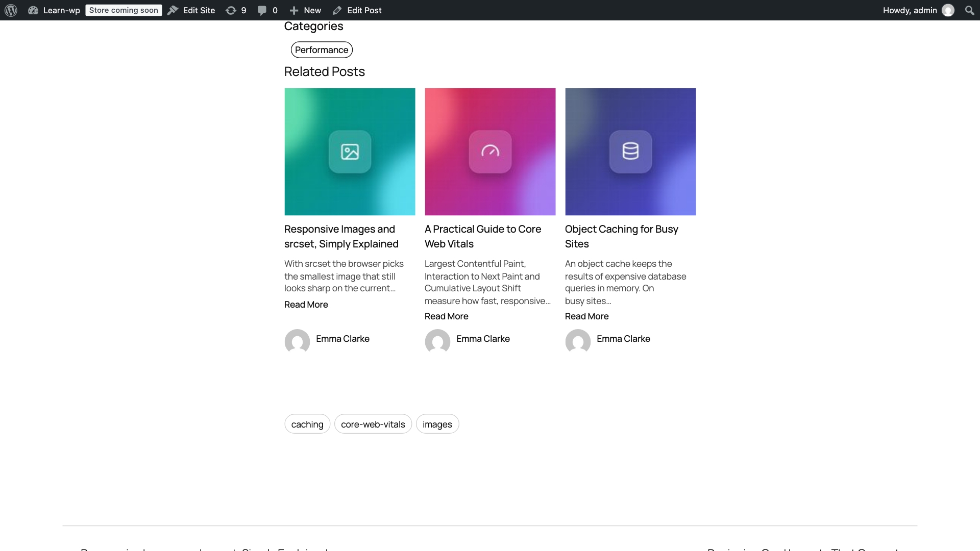The image size is (980, 551).
Task: Click the updates refresh icon showing 9
Action: pyautogui.click(x=231, y=10)
